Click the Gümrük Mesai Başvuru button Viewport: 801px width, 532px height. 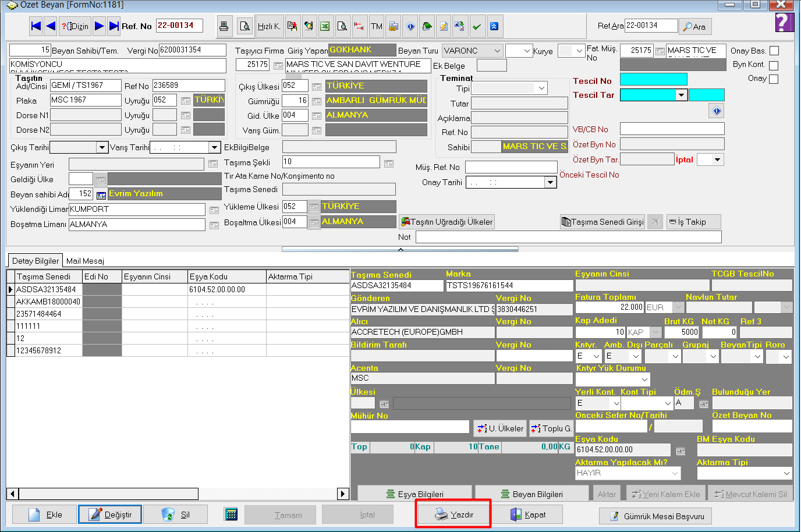(x=655, y=516)
